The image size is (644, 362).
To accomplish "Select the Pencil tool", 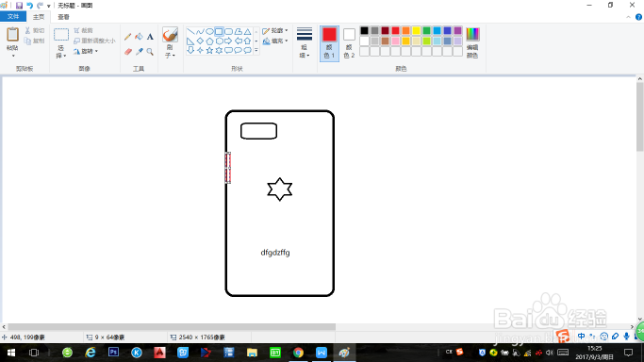I will (127, 37).
